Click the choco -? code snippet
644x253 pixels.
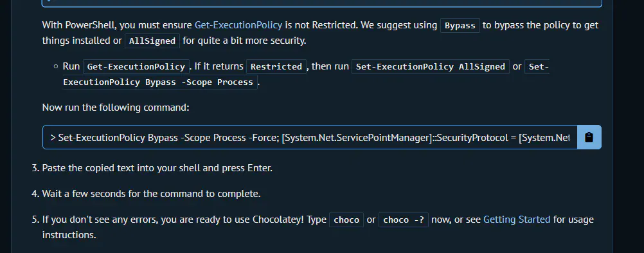pos(404,220)
